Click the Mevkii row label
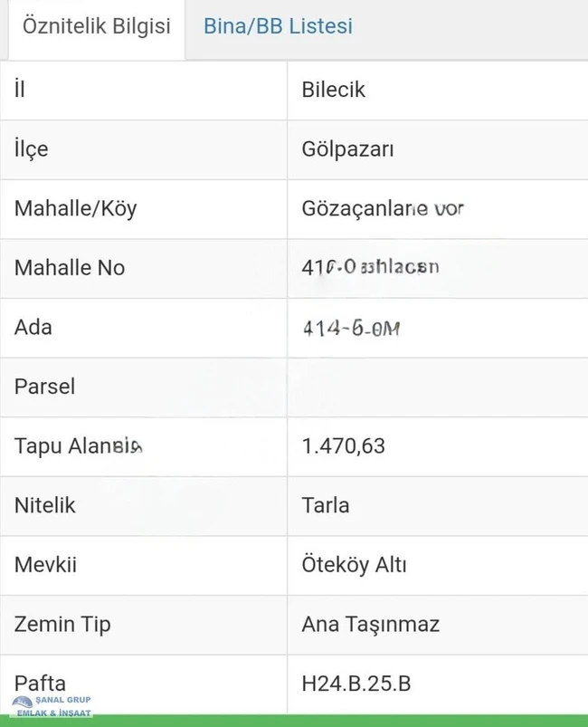The image size is (588, 727). [45, 565]
